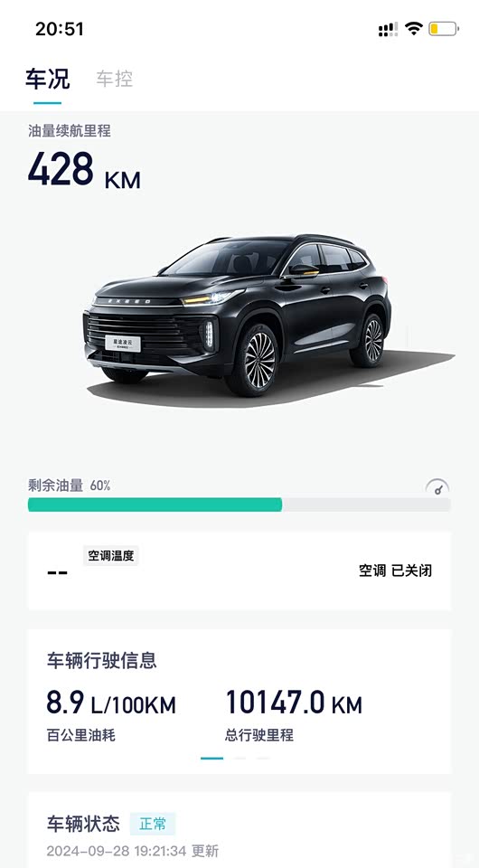Tap the 空调温度 label
Image resolution: width=479 pixels, height=868 pixels.
[110, 556]
